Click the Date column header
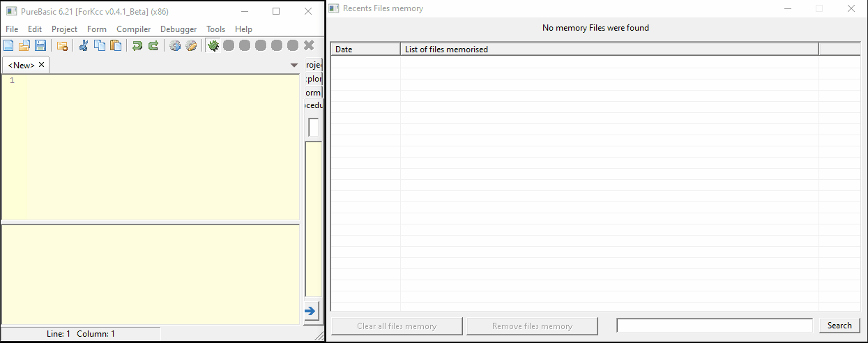868x343 pixels. (x=365, y=49)
